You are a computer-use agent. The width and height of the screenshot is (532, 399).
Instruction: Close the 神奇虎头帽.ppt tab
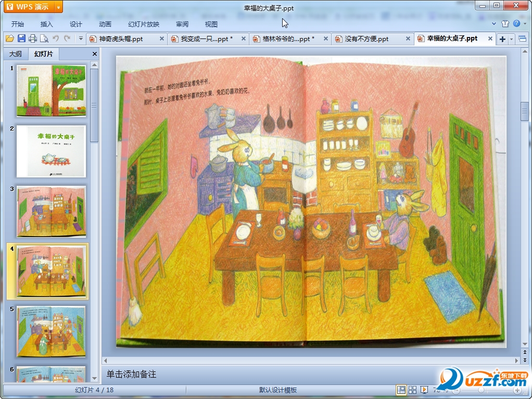pyautogui.click(x=162, y=38)
